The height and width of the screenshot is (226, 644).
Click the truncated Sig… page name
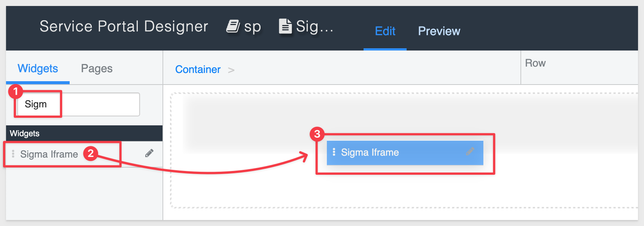tap(315, 26)
